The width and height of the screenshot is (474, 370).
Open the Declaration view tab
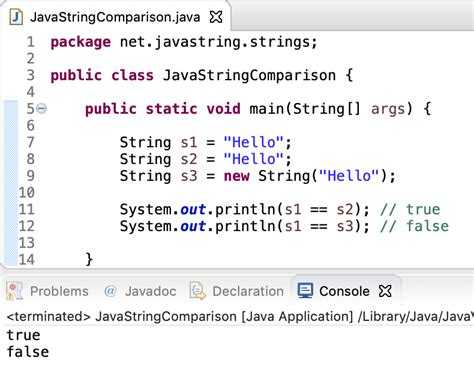tap(237, 291)
